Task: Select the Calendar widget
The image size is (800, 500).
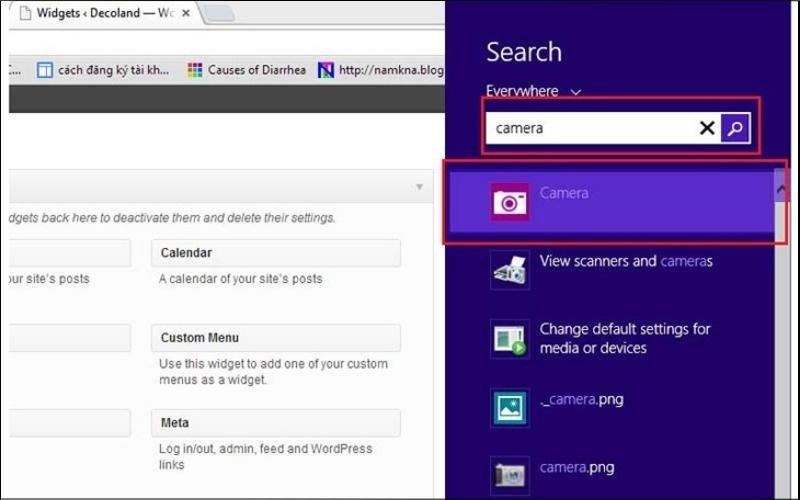Action: tap(275, 253)
